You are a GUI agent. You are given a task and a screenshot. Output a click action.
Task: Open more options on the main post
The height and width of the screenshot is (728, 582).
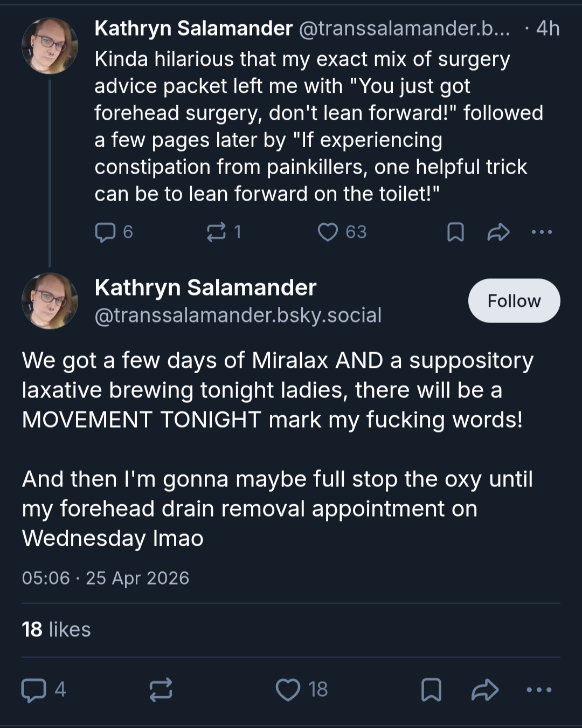539,690
